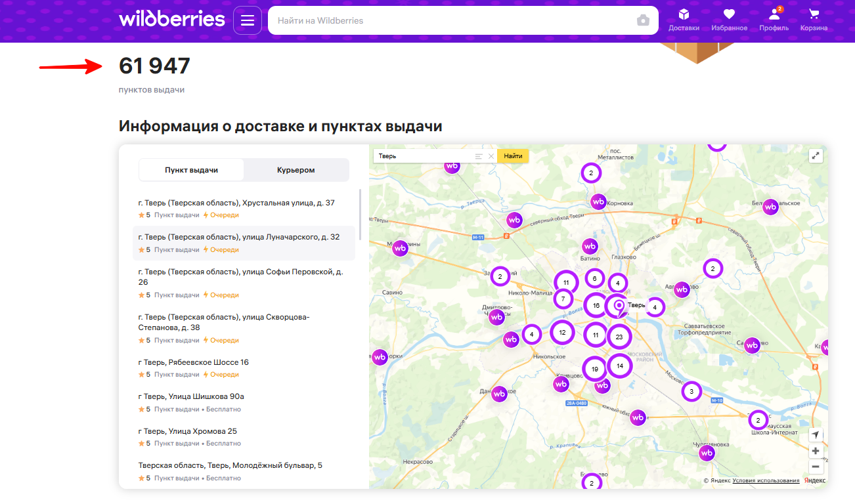855x504 pixels.
Task: Click the cluster marker labeled 16
Action: pyautogui.click(x=596, y=305)
